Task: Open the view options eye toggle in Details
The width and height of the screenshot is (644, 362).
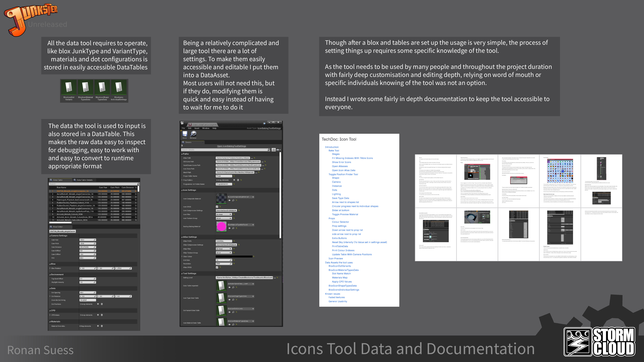Action: [278, 150]
